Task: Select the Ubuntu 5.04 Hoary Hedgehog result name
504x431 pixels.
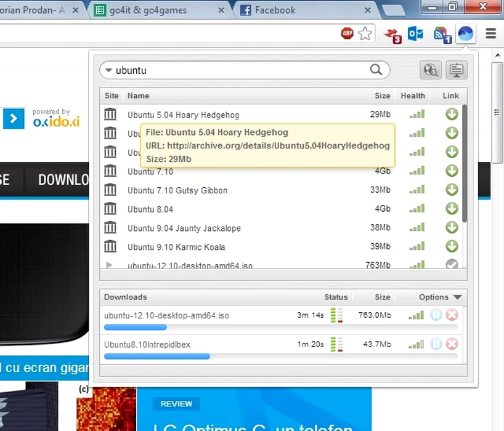Action: (183, 115)
